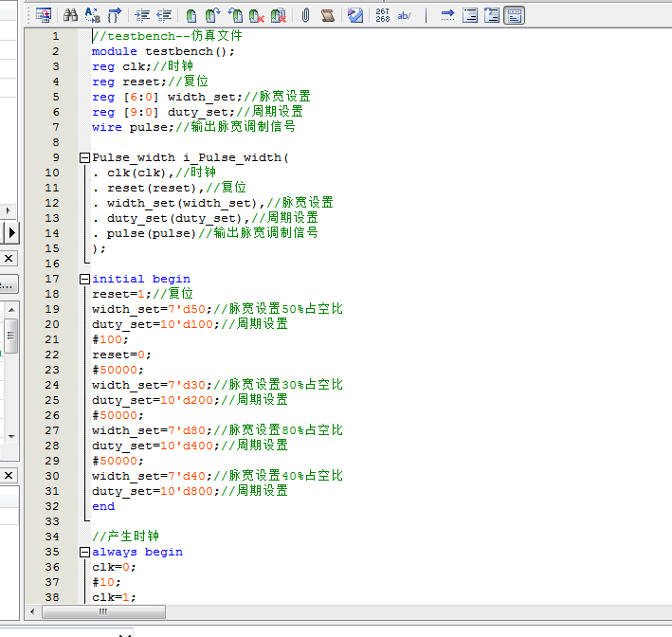Screen dimensions: 672x637
Task: Click left panel scrollbar up arrow
Action: [x=11, y=310]
